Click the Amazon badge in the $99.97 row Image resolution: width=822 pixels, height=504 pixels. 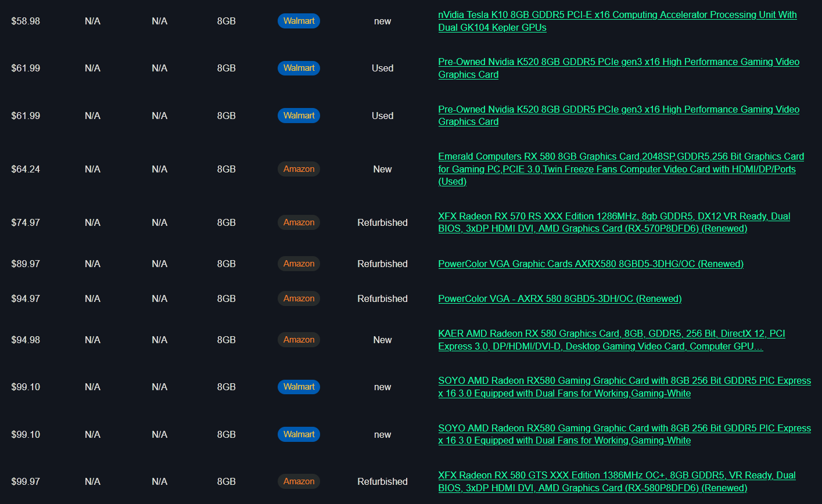[299, 481]
